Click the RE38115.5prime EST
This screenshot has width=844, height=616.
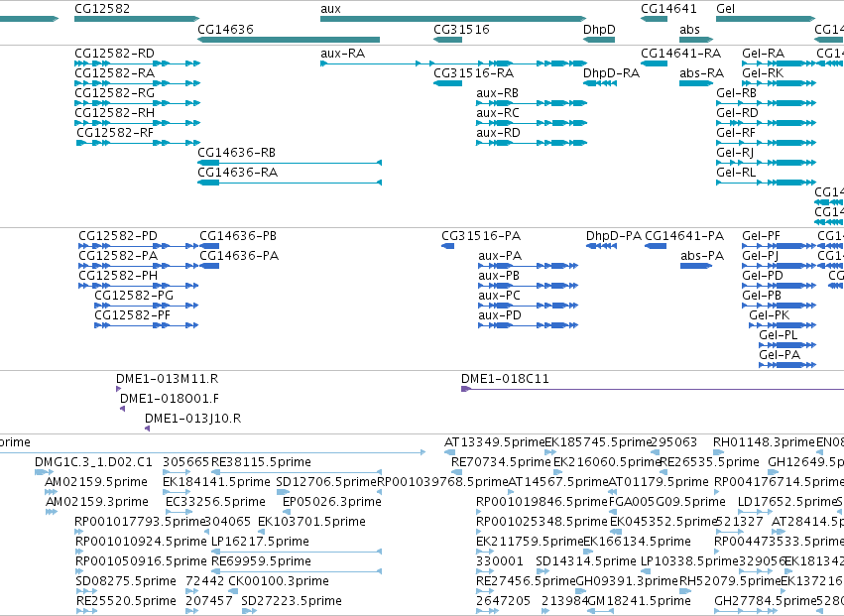tap(297, 472)
